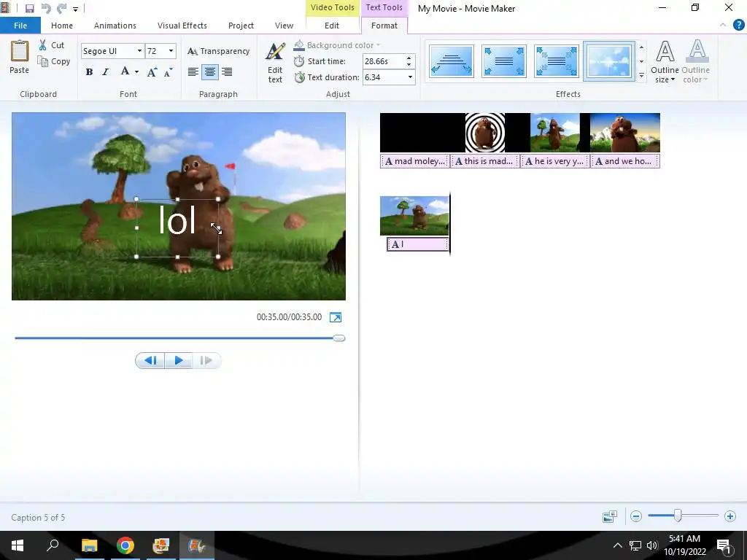Image resolution: width=747 pixels, height=560 pixels.
Task: Increase start time with up stepper
Action: click(x=409, y=58)
